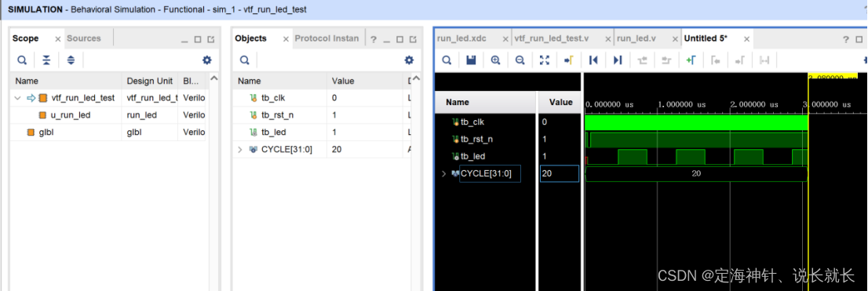Expand all scopes in the Scope panel
Image resolution: width=868 pixels, height=291 pixels.
coord(71,60)
